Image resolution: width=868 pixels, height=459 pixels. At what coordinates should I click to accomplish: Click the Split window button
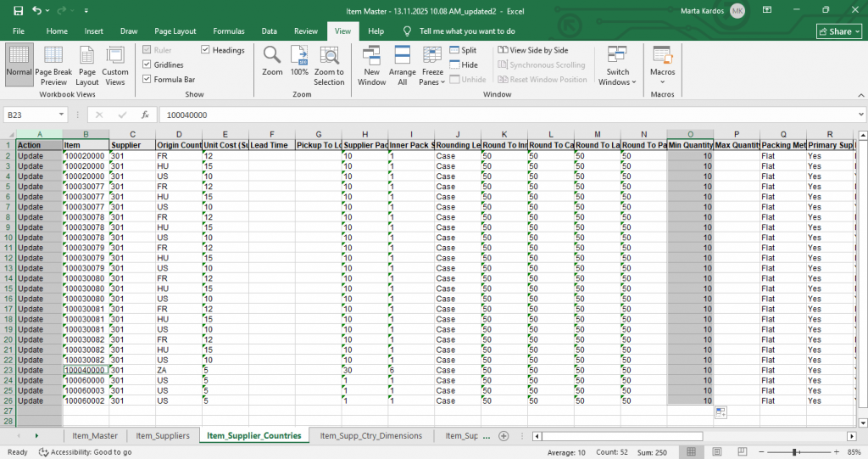tap(463, 50)
